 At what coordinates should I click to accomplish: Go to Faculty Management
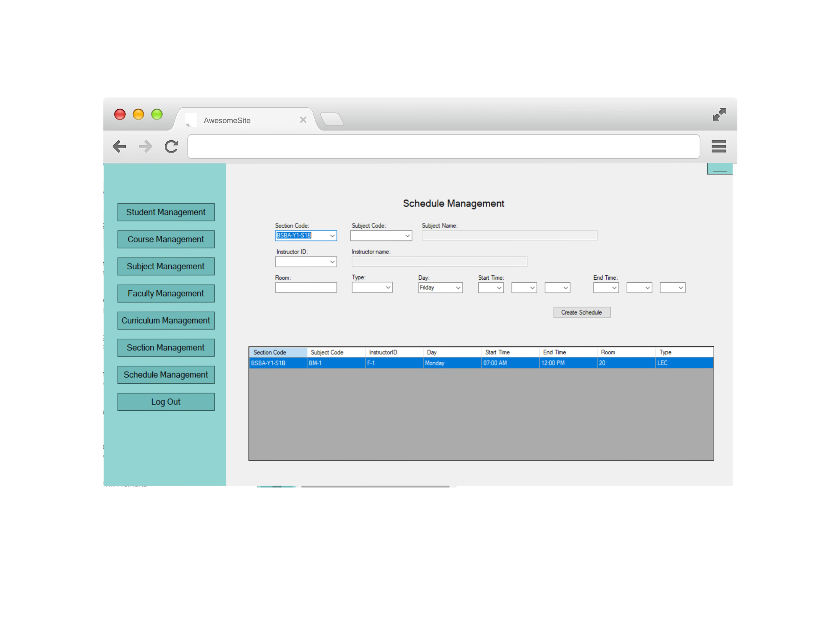tap(166, 293)
